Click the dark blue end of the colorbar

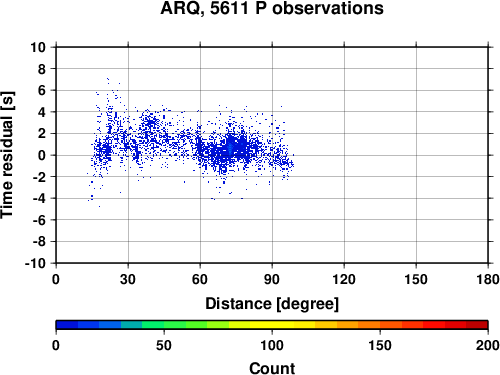point(67,325)
